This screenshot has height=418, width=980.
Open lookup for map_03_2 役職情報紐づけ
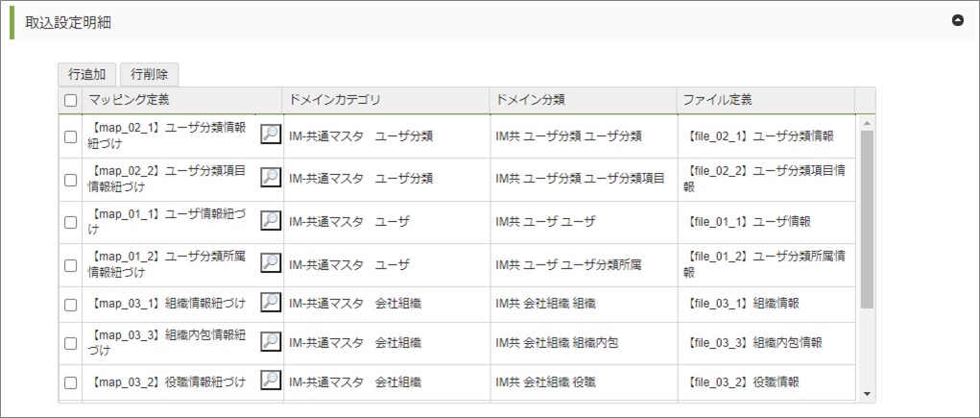(271, 381)
